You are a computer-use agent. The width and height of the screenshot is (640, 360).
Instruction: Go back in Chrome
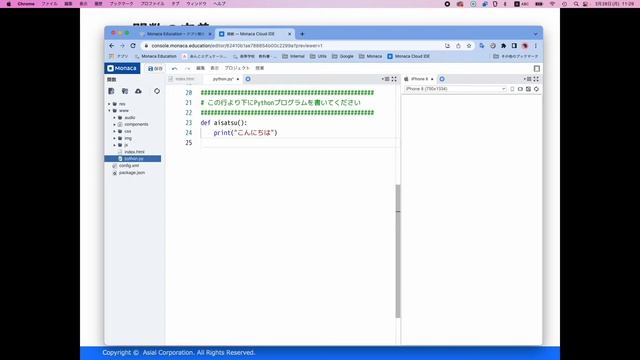(111, 46)
